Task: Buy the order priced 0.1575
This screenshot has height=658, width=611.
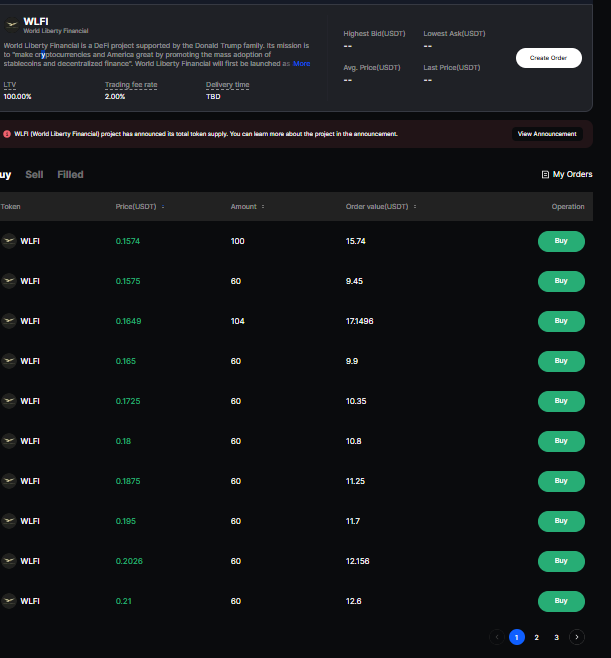Action: 561,281
